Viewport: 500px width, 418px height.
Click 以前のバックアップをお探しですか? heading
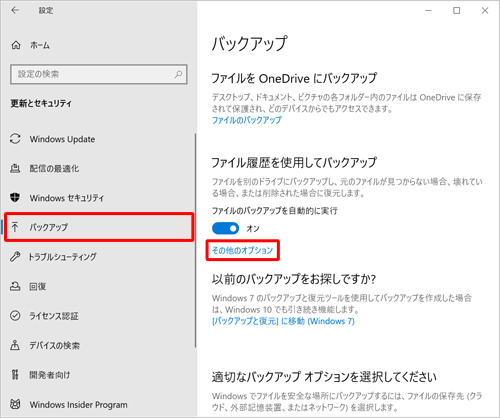[294, 279]
